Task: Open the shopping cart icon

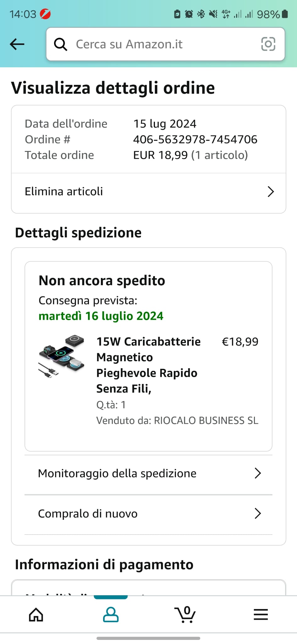Action: 185,614
